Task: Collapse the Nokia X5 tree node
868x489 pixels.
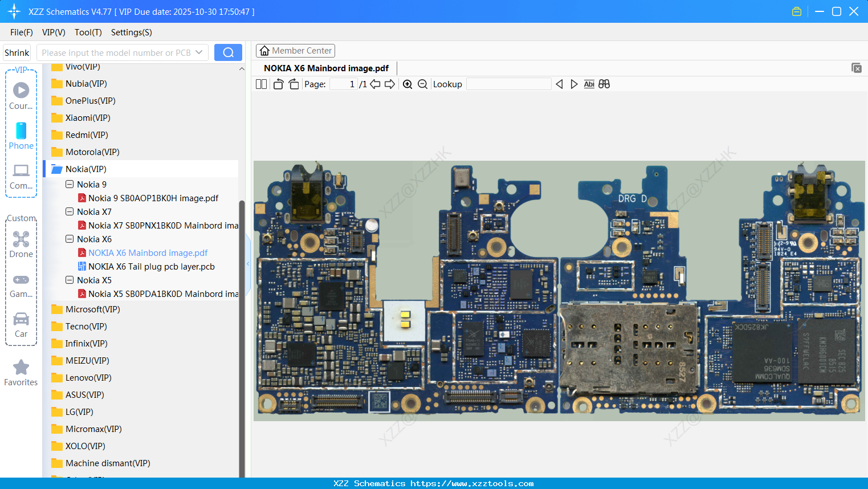Action: 70,280
